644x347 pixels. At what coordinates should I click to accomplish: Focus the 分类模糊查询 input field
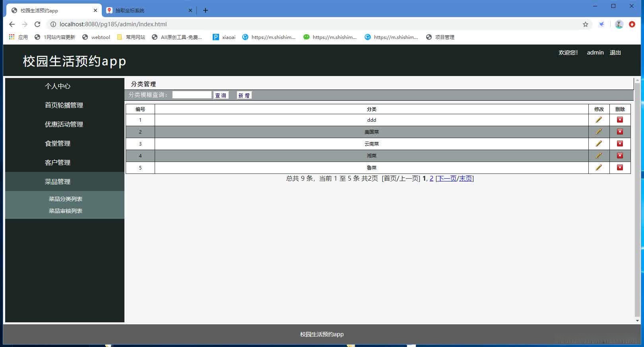point(192,95)
